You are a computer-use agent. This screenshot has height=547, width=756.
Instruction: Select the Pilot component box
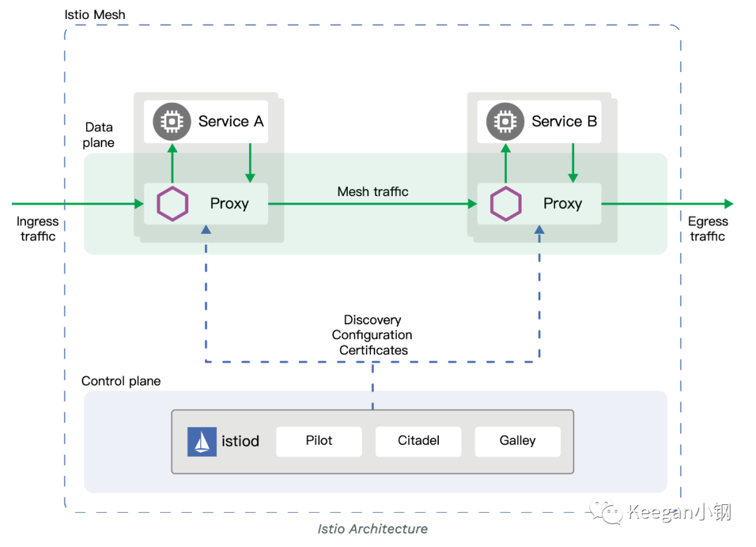click(318, 441)
